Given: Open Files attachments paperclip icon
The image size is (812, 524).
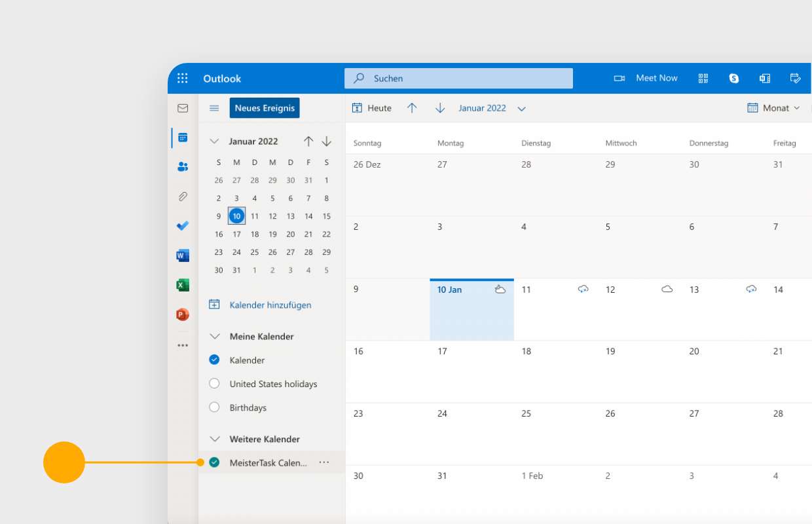Looking at the screenshot, I should pyautogui.click(x=183, y=196).
